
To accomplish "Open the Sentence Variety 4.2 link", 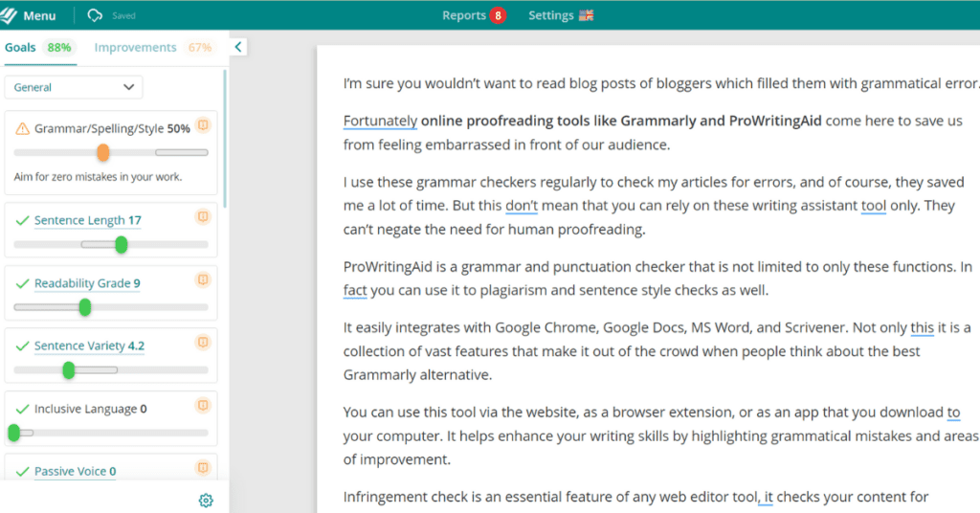I will pos(89,346).
